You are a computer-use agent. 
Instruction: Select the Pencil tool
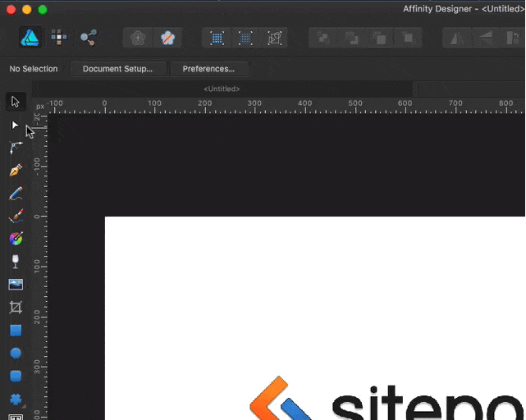16,194
